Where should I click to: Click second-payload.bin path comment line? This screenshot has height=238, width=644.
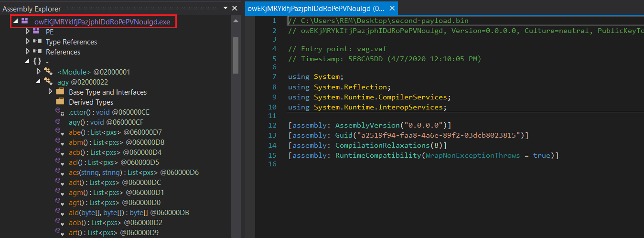click(378, 21)
